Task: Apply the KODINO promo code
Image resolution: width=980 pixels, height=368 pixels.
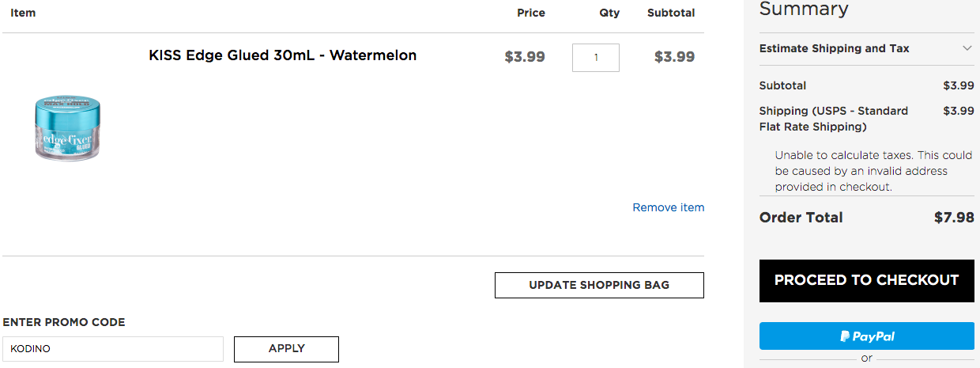Action: [x=286, y=349]
